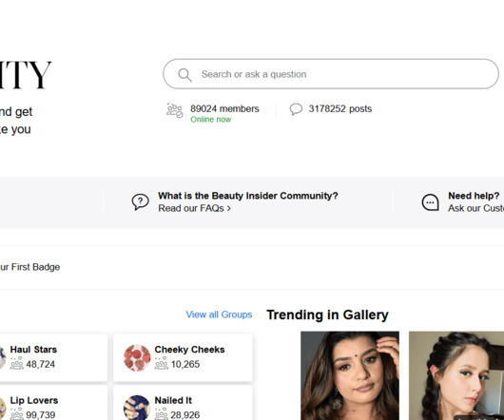The width and height of the screenshot is (504, 420).
Task: Click the 'Trending in Gallery' heading
Action: point(327,315)
